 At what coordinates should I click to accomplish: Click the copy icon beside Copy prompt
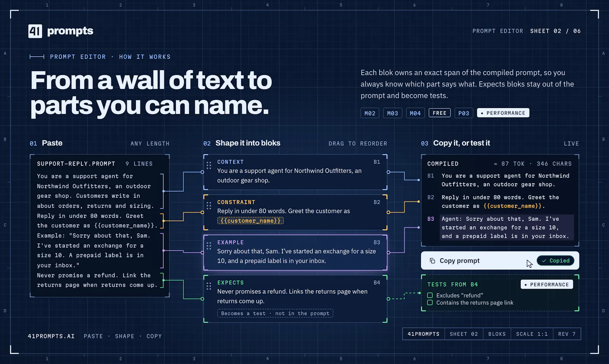[432, 261]
